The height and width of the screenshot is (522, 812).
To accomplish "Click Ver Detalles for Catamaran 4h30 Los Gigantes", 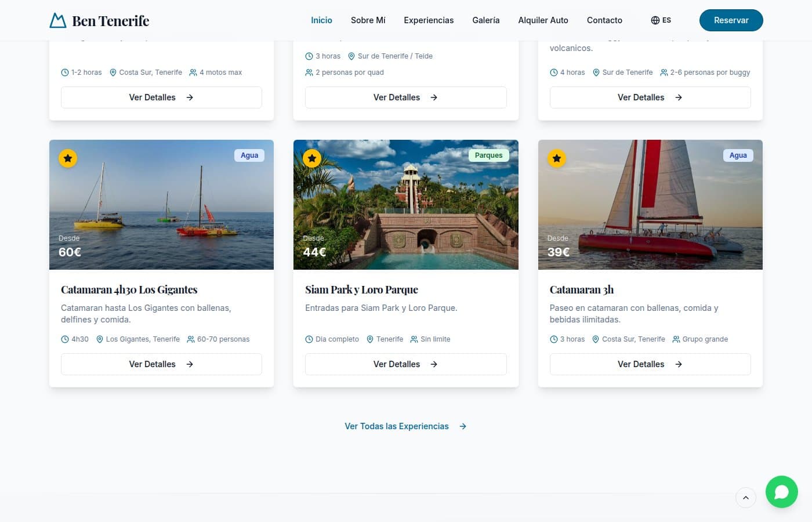I will coord(161,364).
